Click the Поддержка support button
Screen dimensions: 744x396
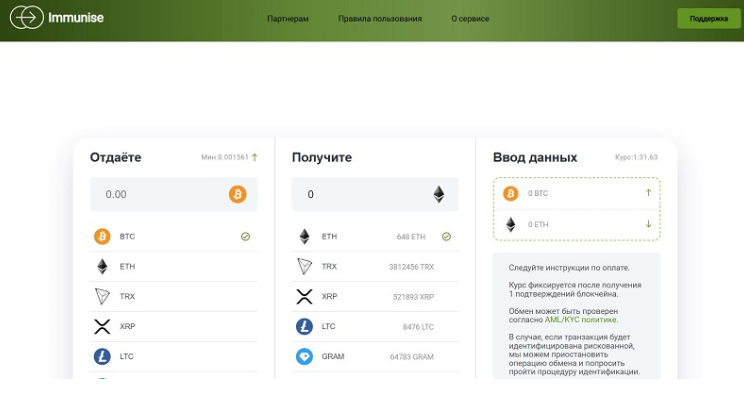pyautogui.click(x=708, y=18)
